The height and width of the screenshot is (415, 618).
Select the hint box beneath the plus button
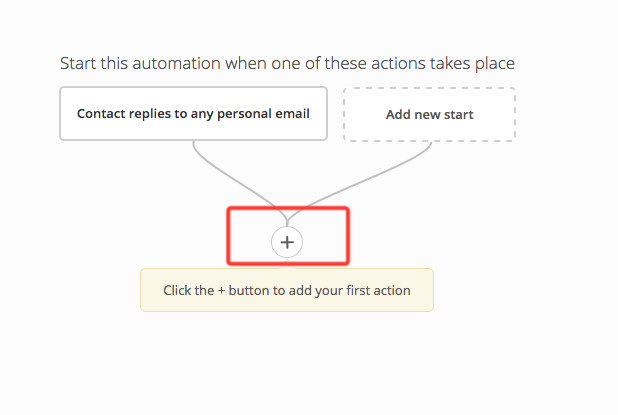tap(286, 290)
